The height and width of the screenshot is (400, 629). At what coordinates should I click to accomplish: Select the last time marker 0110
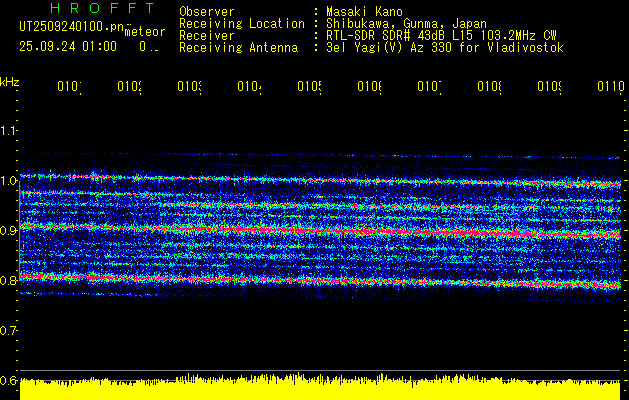click(x=609, y=88)
